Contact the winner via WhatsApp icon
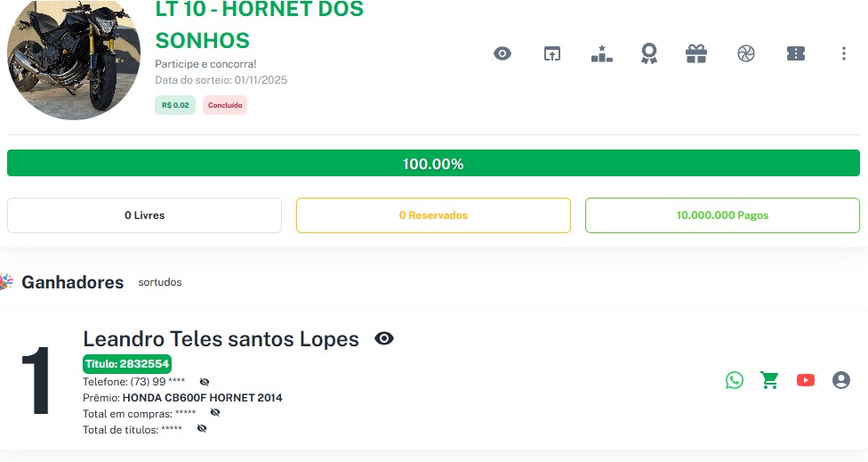 734,380
